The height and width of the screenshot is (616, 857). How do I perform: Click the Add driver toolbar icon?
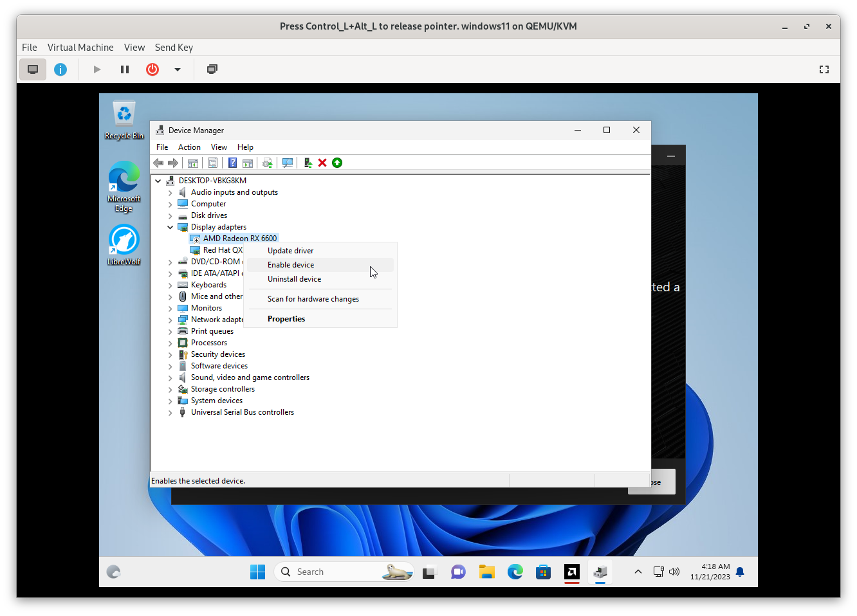coord(308,163)
